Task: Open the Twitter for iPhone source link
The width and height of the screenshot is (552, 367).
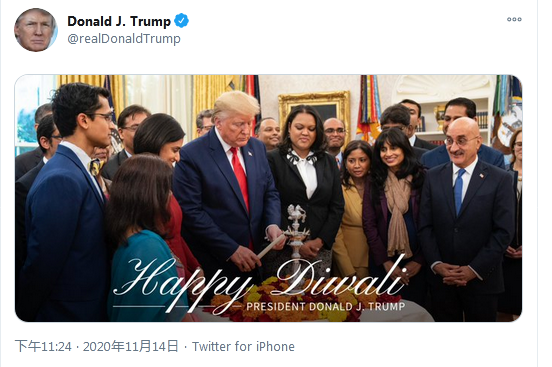Action: (x=243, y=347)
